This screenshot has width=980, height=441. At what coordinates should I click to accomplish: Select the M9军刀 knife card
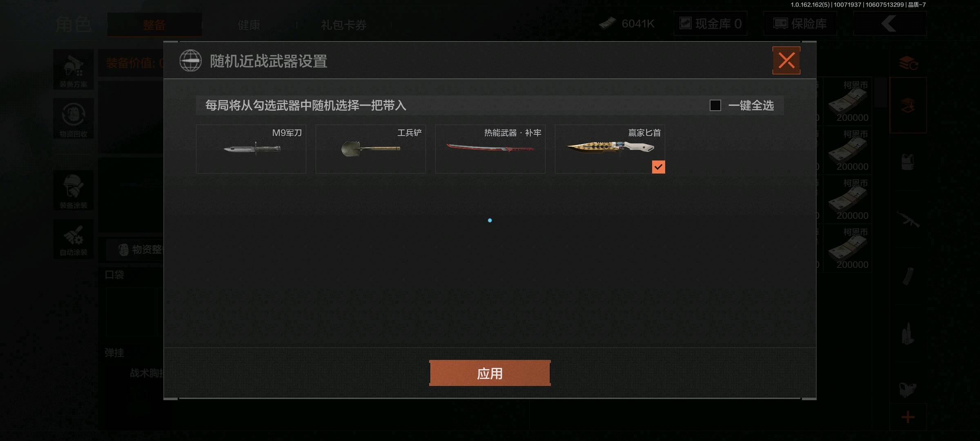tap(251, 149)
